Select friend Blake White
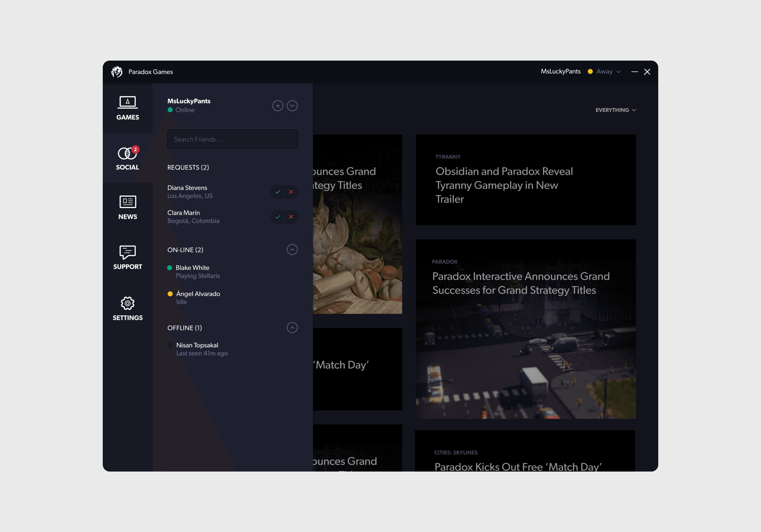761x532 pixels. coord(193,268)
